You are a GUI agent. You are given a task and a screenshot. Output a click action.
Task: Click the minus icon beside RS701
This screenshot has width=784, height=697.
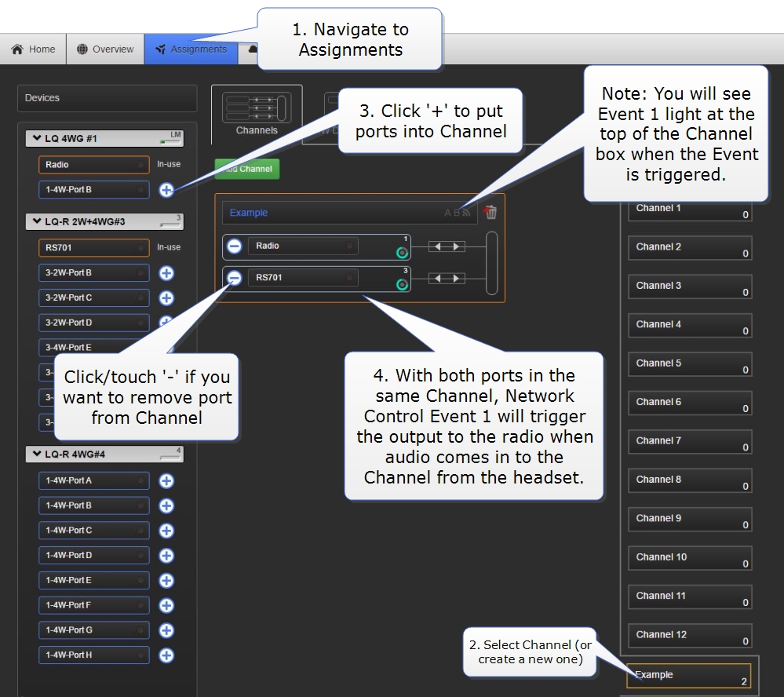pos(234,278)
